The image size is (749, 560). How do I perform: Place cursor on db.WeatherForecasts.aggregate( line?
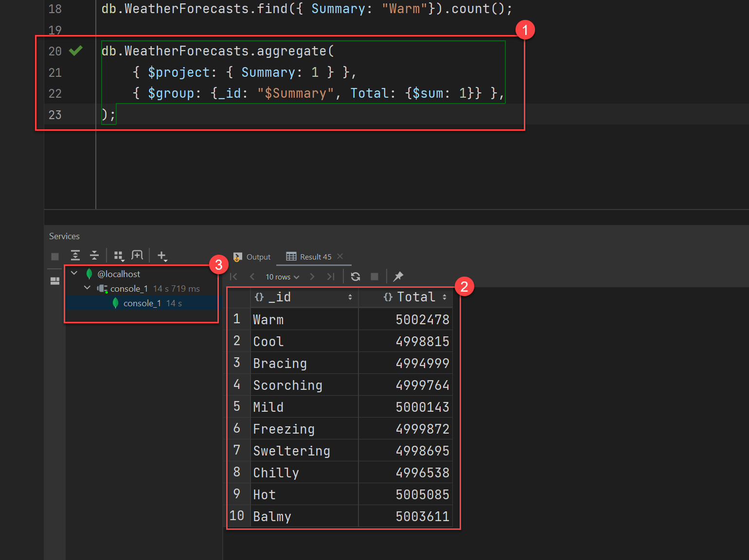[x=218, y=51]
